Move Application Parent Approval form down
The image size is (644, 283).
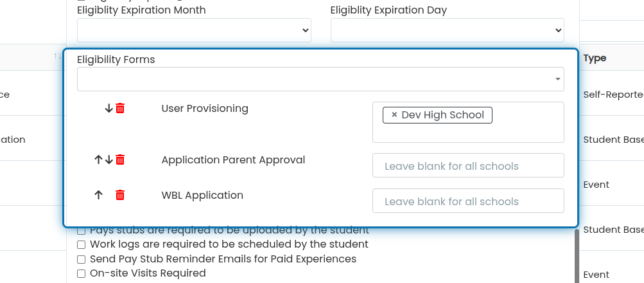pyautogui.click(x=109, y=160)
